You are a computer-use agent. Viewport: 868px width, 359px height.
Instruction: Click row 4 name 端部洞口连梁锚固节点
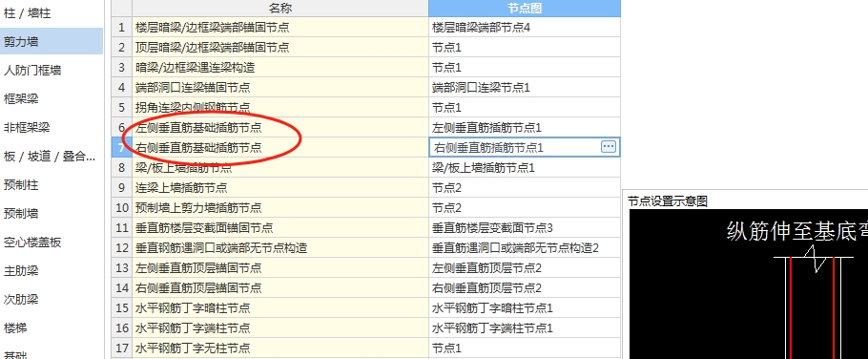pyautogui.click(x=280, y=87)
